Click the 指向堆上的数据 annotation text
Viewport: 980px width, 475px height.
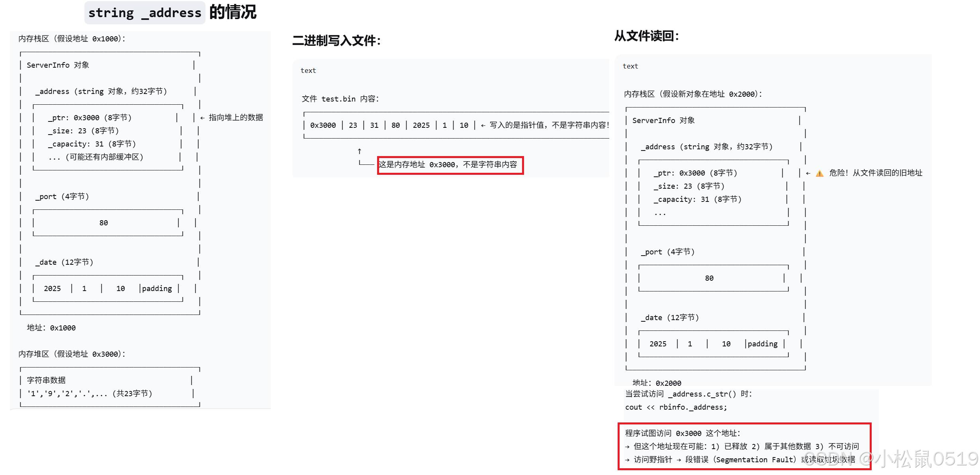tap(236, 117)
